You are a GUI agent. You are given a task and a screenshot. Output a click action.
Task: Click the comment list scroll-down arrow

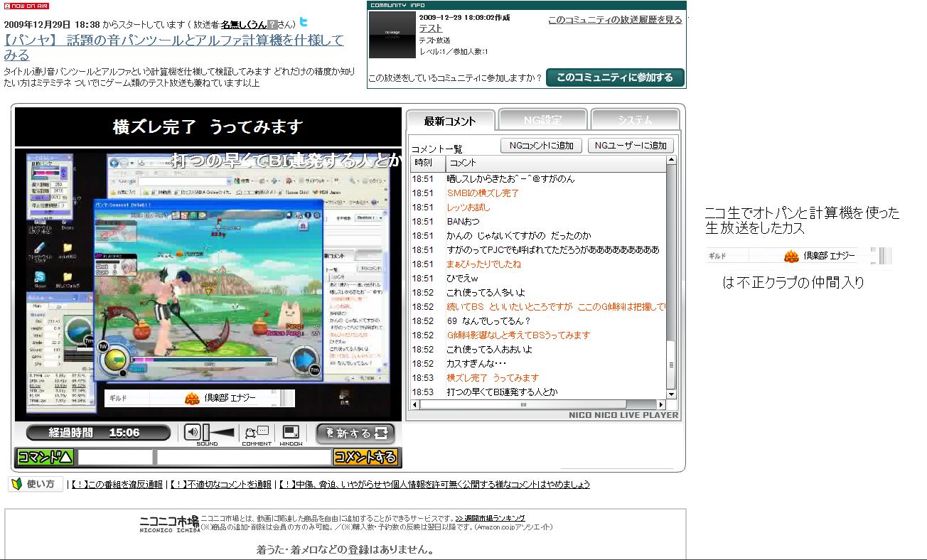point(671,393)
